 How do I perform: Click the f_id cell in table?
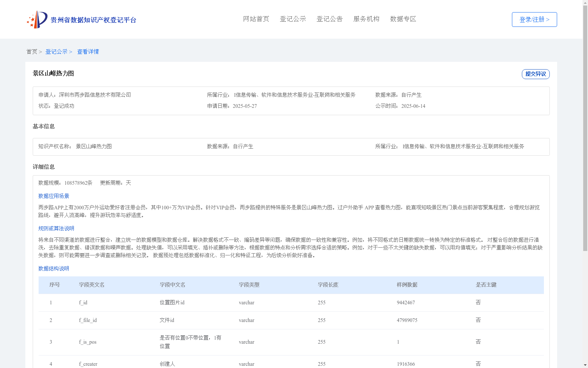click(x=83, y=302)
